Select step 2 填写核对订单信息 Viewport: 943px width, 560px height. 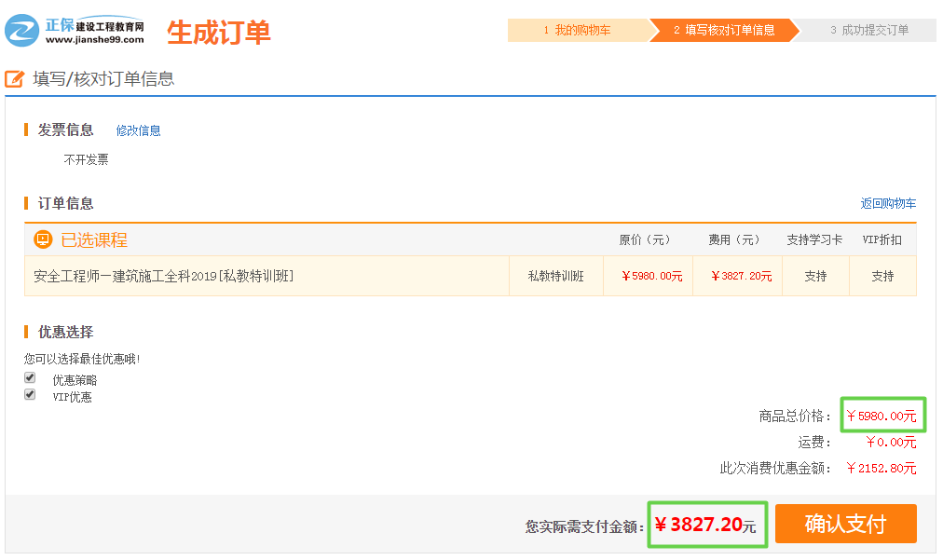(x=723, y=30)
